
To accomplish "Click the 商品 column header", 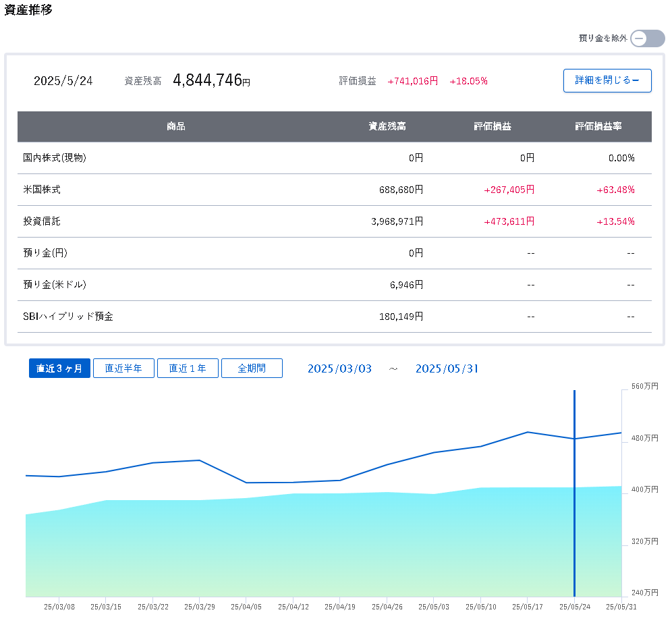I will (176, 126).
